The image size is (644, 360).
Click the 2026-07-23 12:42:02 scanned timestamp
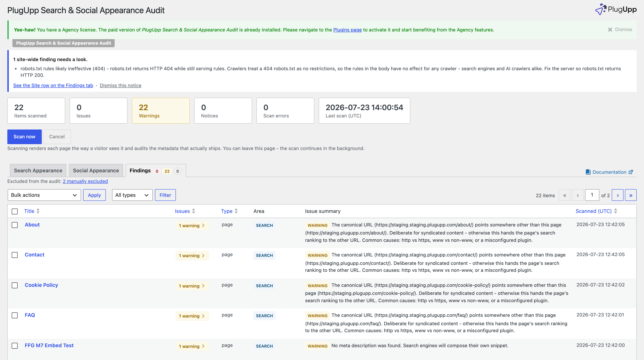(x=601, y=285)
